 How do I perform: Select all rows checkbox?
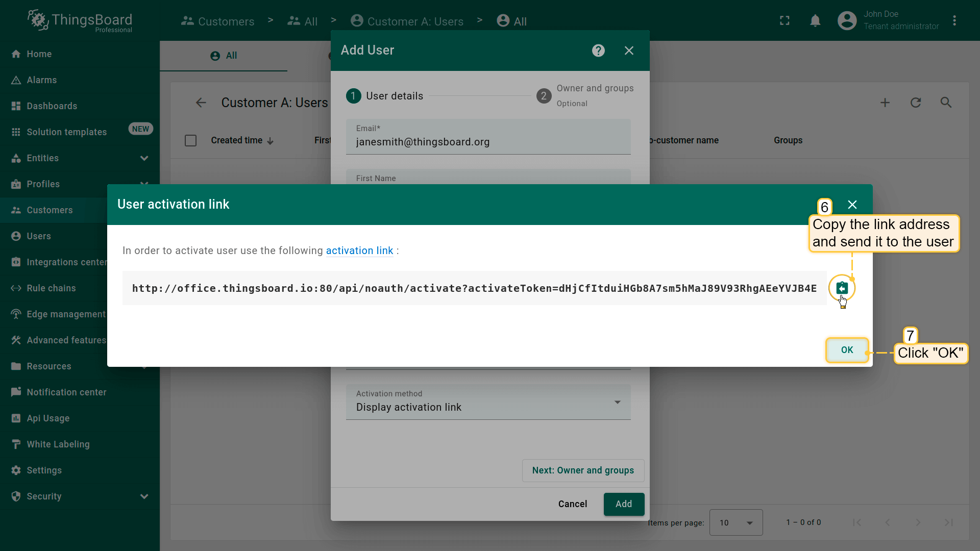point(190,140)
